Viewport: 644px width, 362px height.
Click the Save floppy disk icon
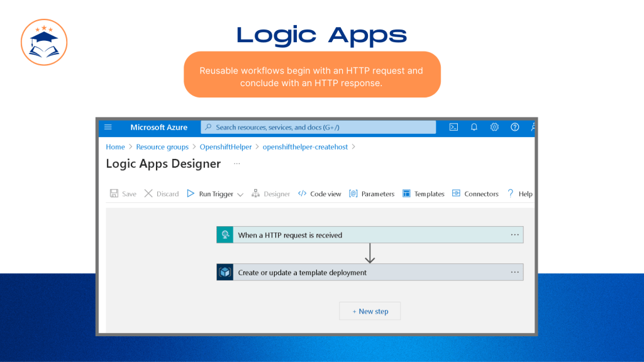pos(114,194)
